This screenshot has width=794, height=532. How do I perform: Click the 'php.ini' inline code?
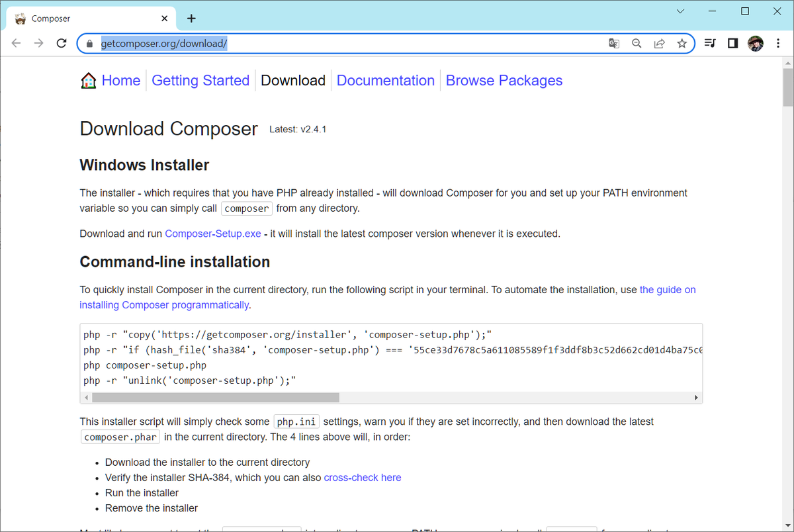296,421
